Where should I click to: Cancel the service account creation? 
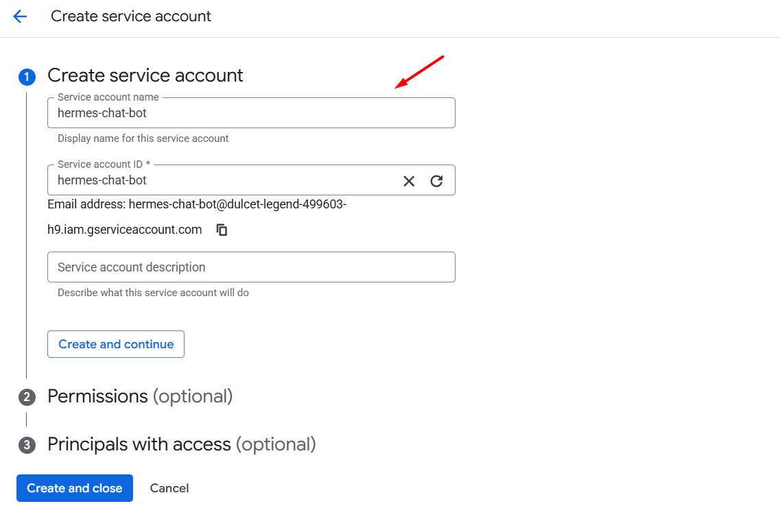pyautogui.click(x=169, y=488)
